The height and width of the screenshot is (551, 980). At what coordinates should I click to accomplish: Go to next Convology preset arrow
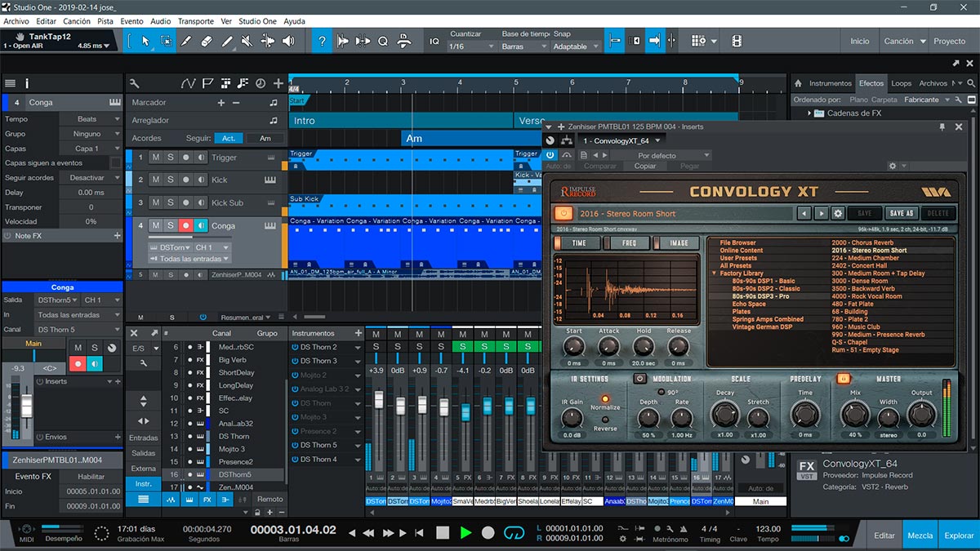pyautogui.click(x=822, y=214)
